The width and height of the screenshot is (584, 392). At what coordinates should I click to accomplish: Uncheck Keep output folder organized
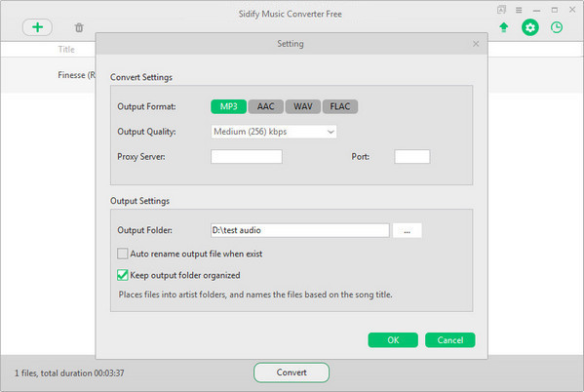coord(123,275)
